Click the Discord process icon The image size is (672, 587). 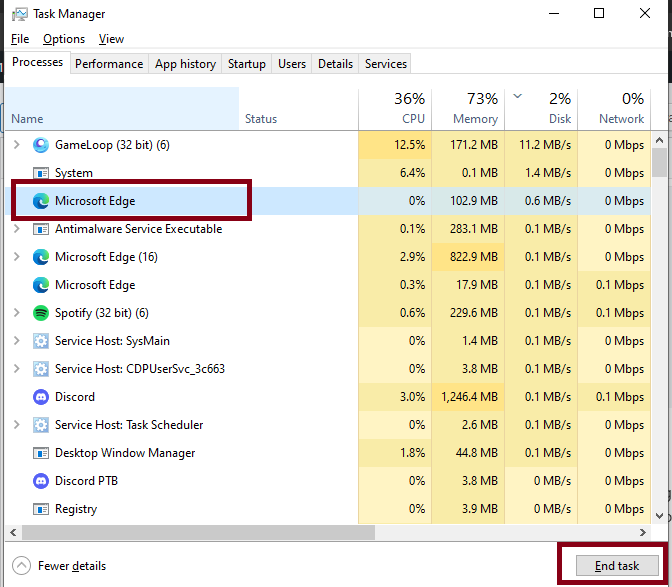click(x=41, y=397)
